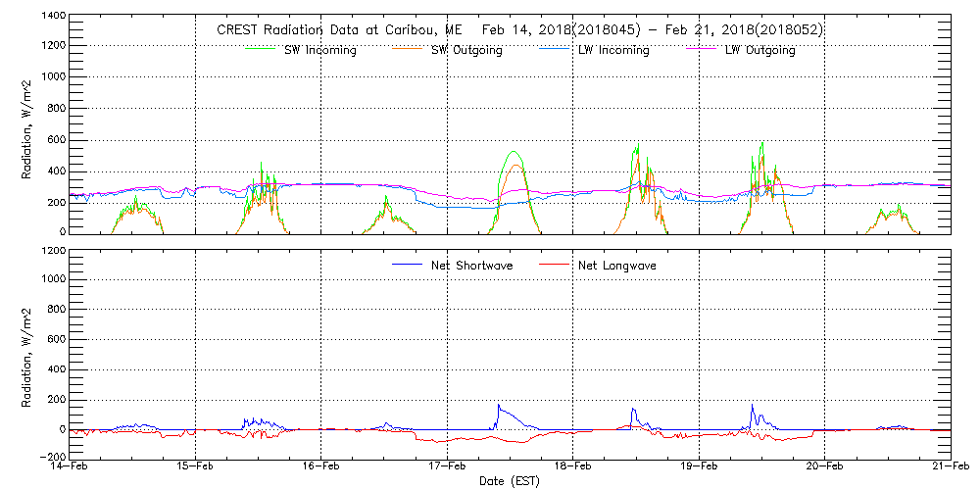
Task: Select the 15-Feb date tick label
Action: coord(195,466)
